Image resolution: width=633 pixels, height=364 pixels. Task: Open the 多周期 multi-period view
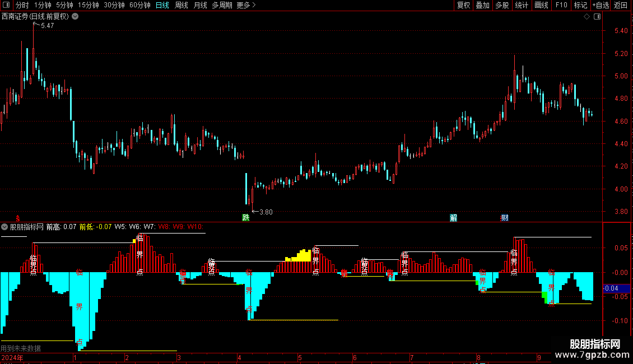(x=222, y=5)
